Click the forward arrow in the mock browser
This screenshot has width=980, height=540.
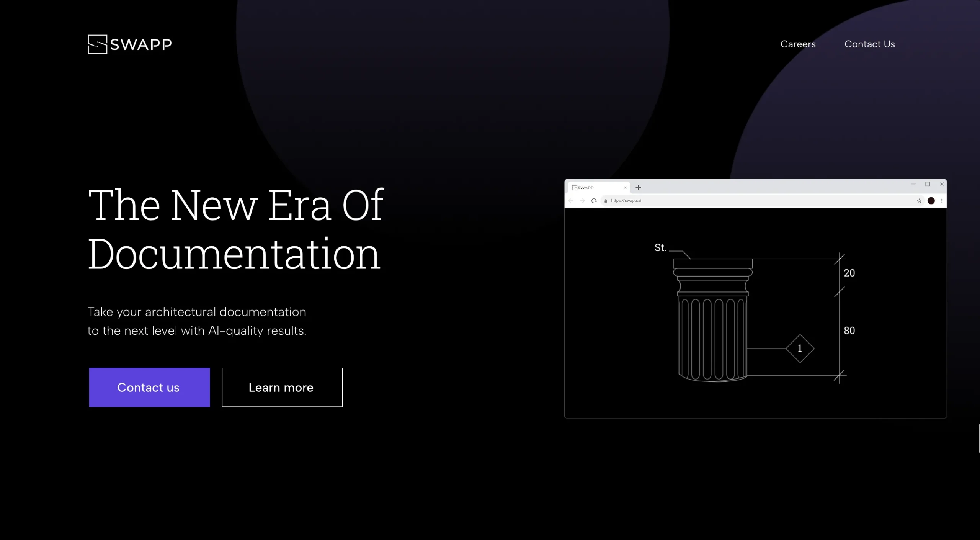pyautogui.click(x=582, y=201)
